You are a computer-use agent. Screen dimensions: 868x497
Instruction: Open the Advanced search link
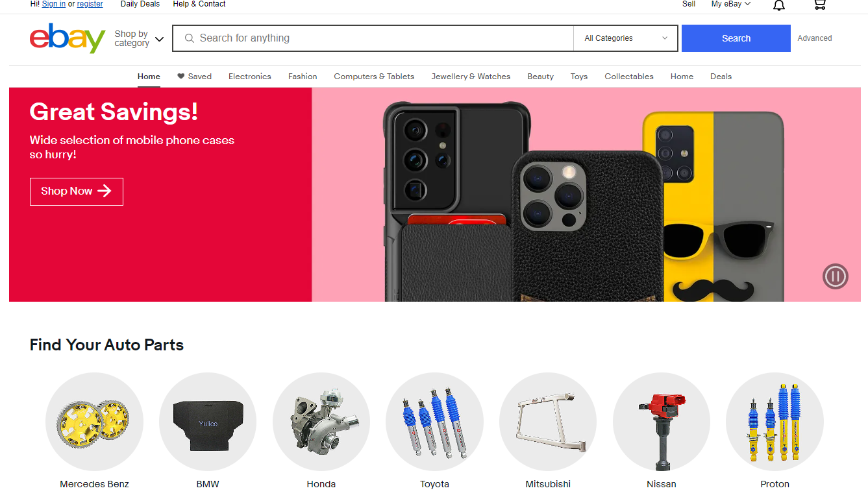[815, 38]
